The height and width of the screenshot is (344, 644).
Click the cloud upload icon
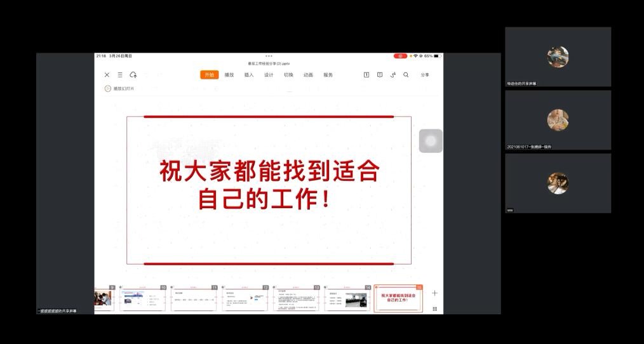pyautogui.click(x=133, y=75)
